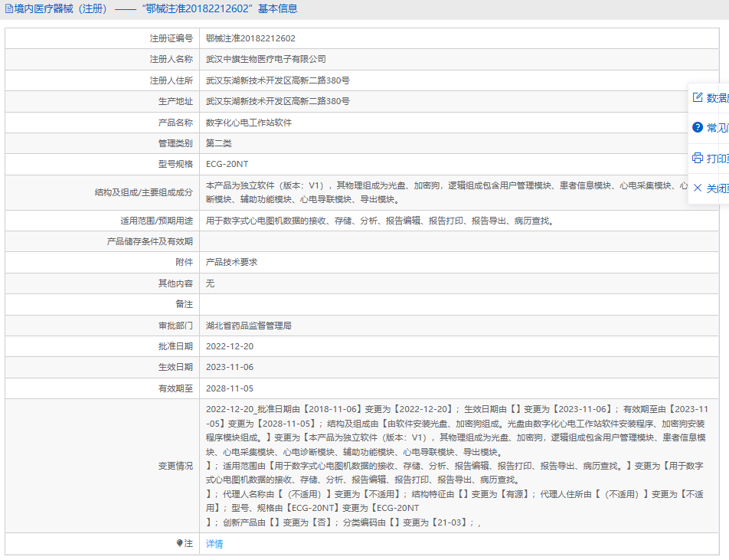The height and width of the screenshot is (560, 729).
Task: Click the 结构及组成 description text
Action: tap(446, 192)
